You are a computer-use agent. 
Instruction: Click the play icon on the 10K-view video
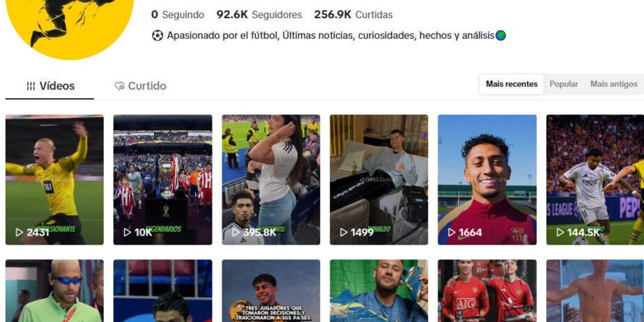pyautogui.click(x=128, y=233)
